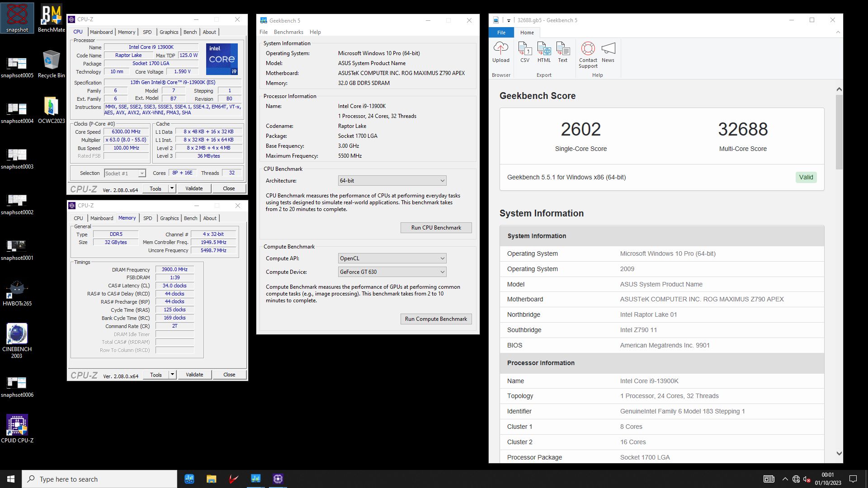Open File tab in results window
Viewport: 868px width, 488px height.
pos(501,33)
